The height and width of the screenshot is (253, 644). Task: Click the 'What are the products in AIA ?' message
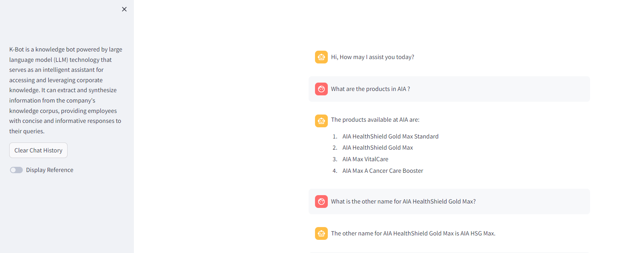371,89
